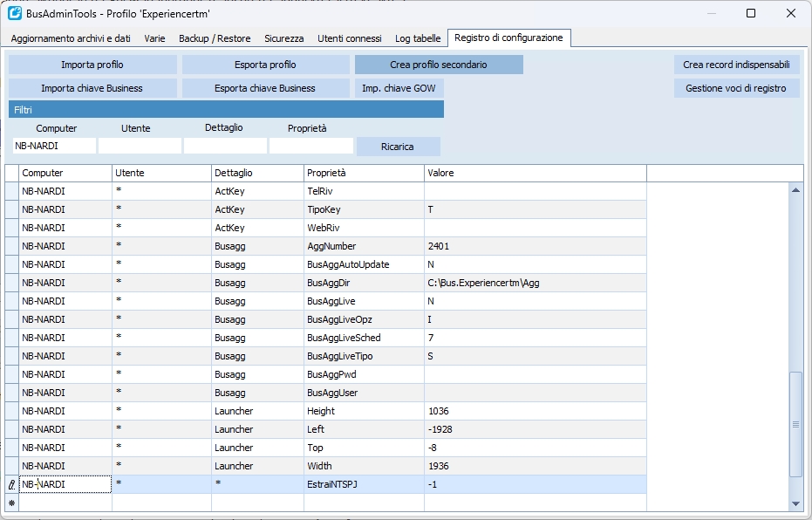This screenshot has width=812, height=520.
Task: Open Gestione voci di registro
Action: pos(735,88)
